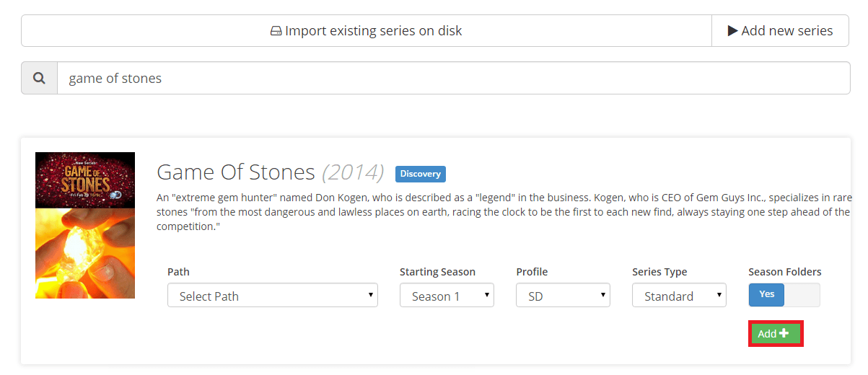This screenshot has height=375, width=868.
Task: Click the Game of Stones poster image
Action: 85,225
